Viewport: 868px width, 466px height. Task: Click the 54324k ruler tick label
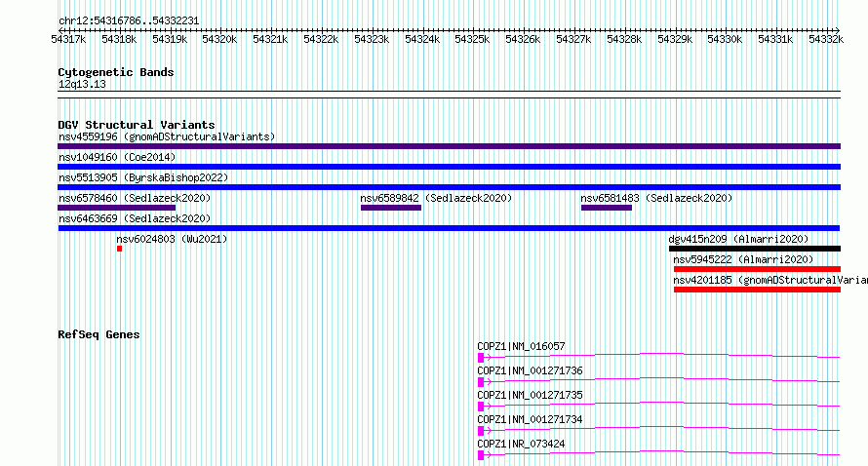point(422,39)
